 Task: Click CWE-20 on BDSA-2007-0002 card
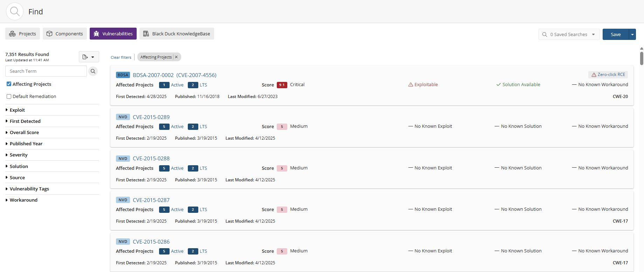tap(620, 97)
